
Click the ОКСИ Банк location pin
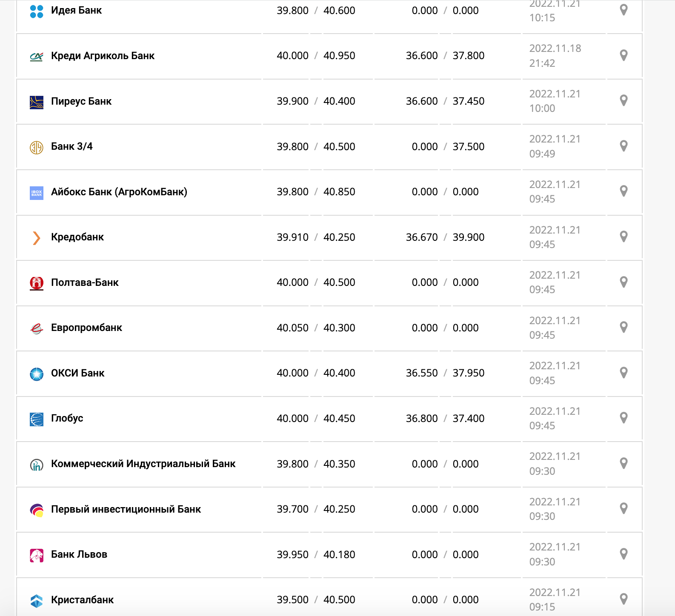click(x=624, y=373)
